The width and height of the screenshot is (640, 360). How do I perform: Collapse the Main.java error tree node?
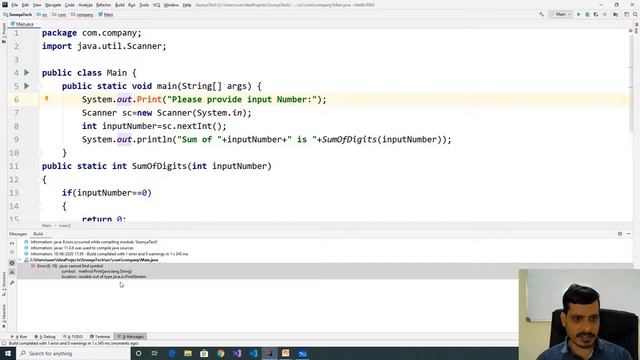point(20,260)
